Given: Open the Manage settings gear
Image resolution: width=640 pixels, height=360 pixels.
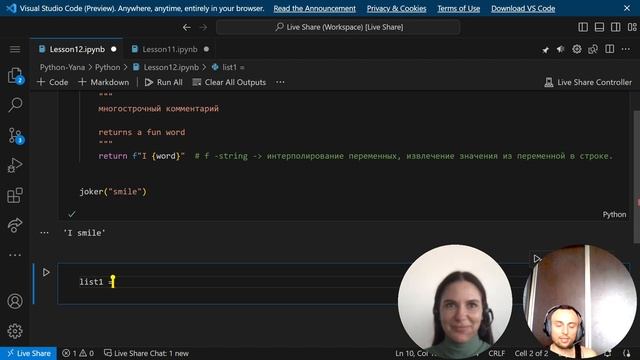Looking at the screenshot, I should [x=15, y=331].
